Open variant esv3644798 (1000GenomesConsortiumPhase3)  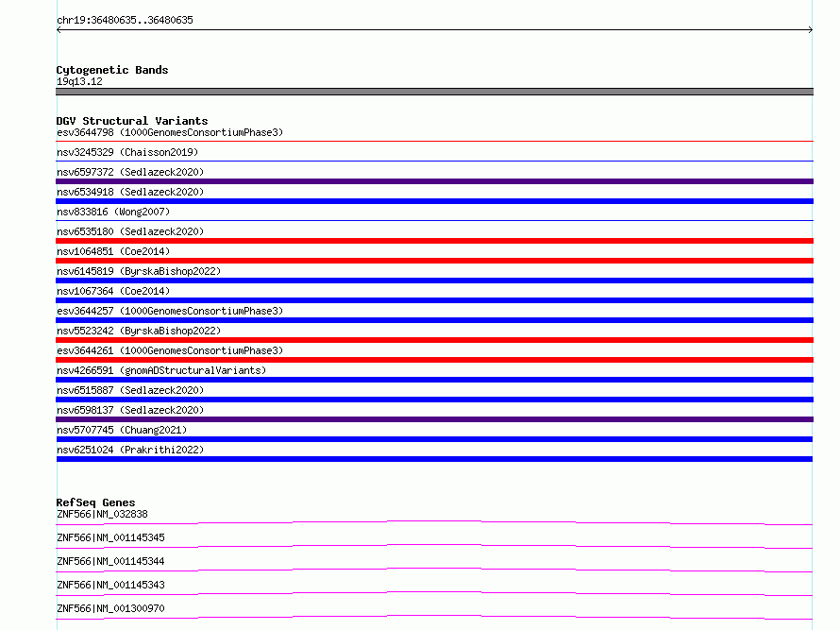pyautogui.click(x=170, y=132)
